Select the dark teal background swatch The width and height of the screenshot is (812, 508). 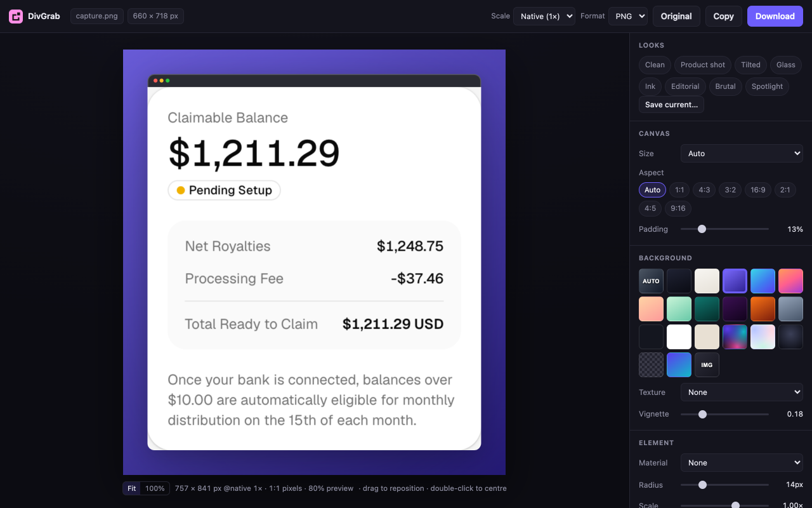707,309
